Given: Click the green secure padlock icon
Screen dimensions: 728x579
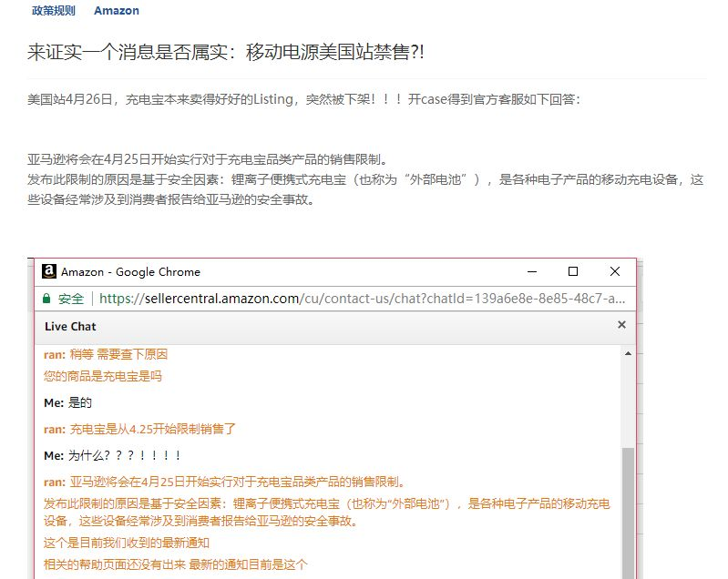Looking at the screenshot, I should [x=46, y=299].
